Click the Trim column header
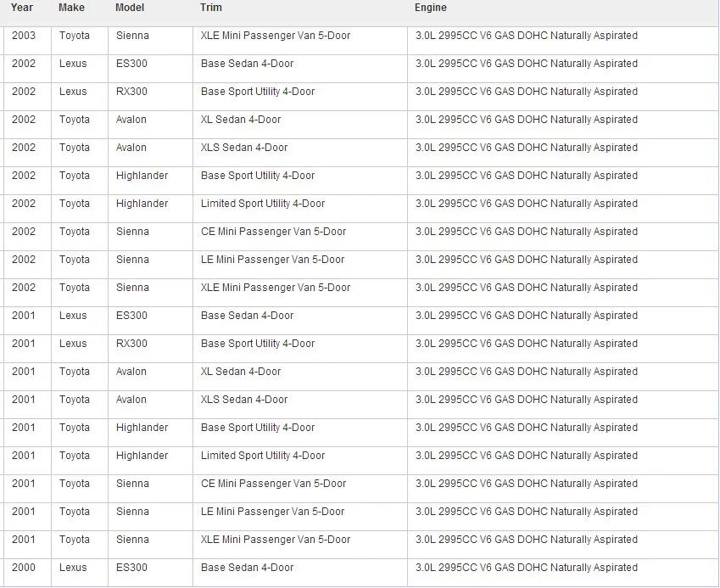 pos(211,8)
